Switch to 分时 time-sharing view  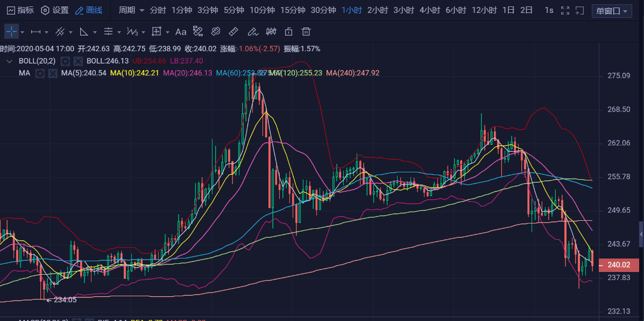pyautogui.click(x=158, y=10)
